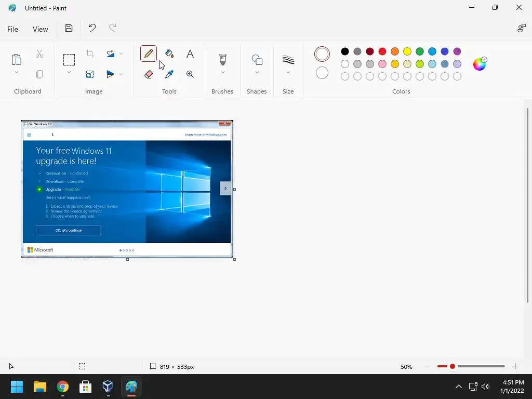Click the Copy icon

pos(39,74)
